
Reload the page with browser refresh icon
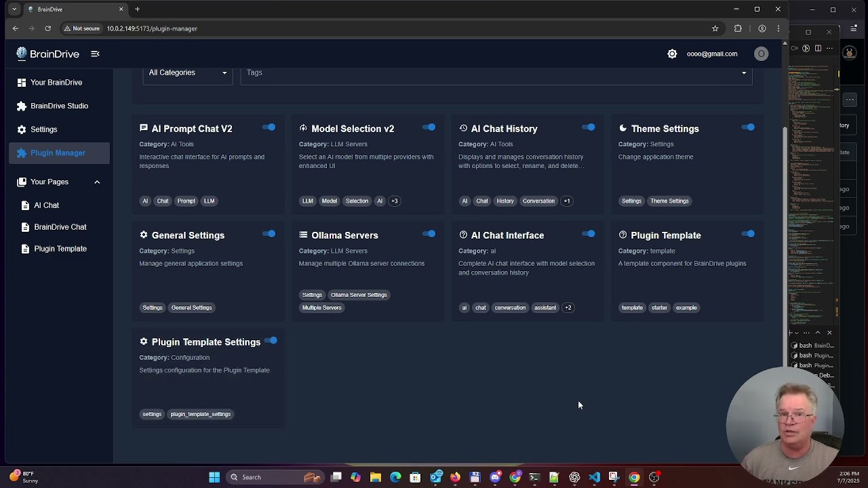click(47, 28)
